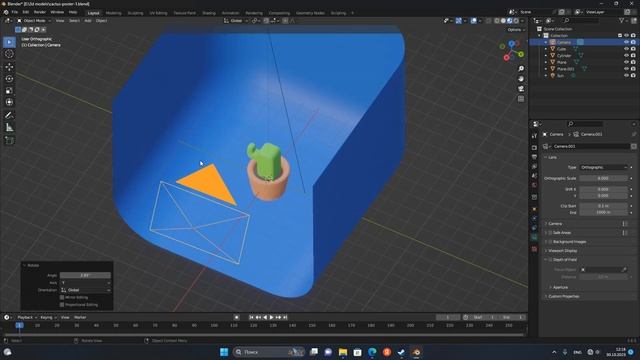Open the Render properties tab icon
640x360 pixels.
[x=534, y=148]
